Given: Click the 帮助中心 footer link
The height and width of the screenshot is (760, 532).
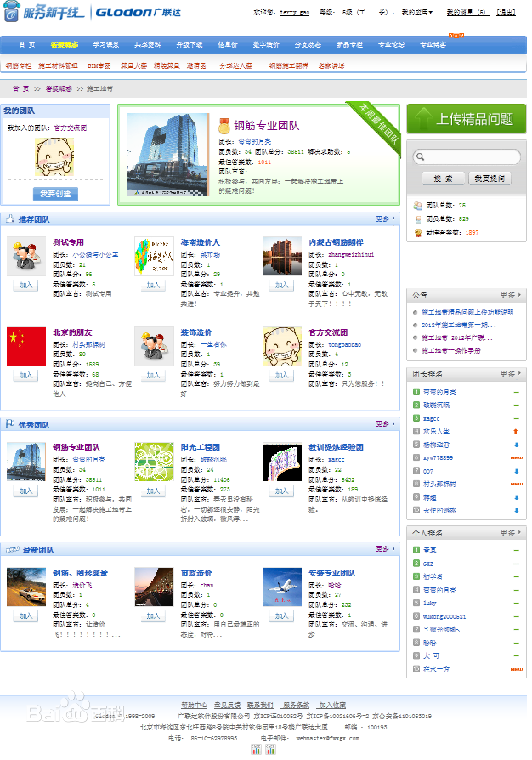Looking at the screenshot, I should [x=194, y=705].
